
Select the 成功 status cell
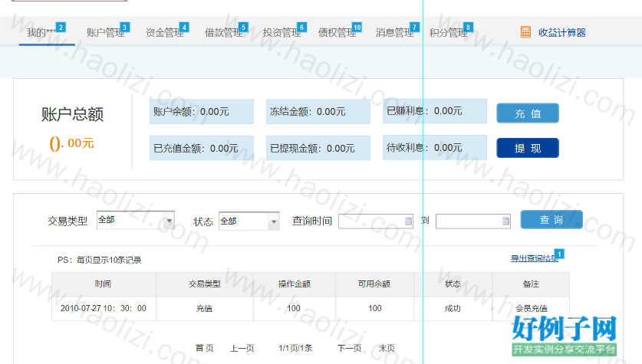pos(453,308)
